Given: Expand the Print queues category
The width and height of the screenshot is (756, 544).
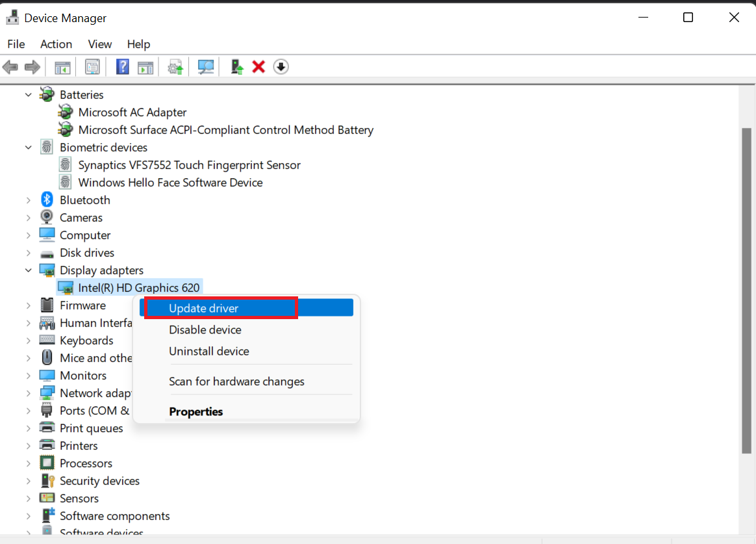Looking at the screenshot, I should pyautogui.click(x=29, y=428).
